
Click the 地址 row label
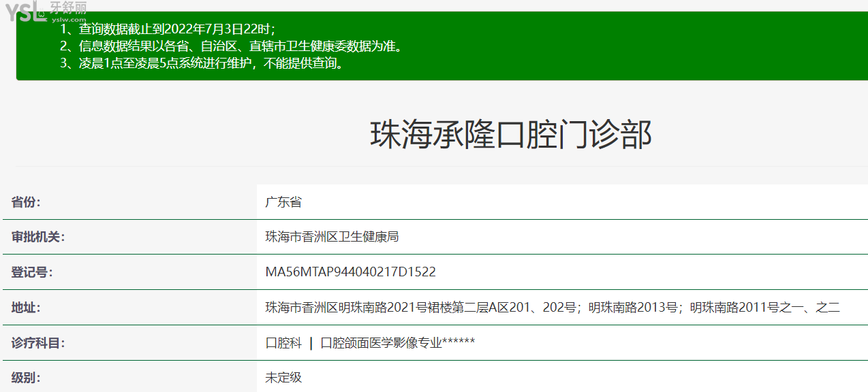[x=26, y=308]
